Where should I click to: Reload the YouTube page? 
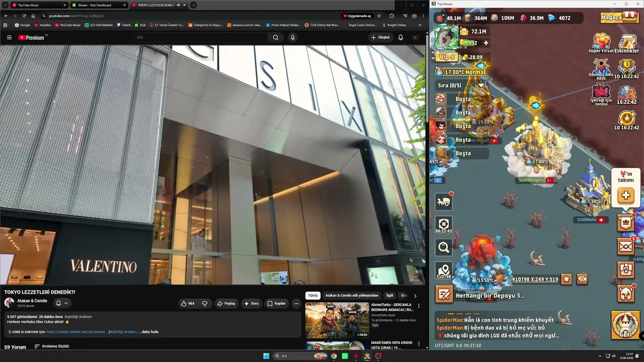point(24,16)
